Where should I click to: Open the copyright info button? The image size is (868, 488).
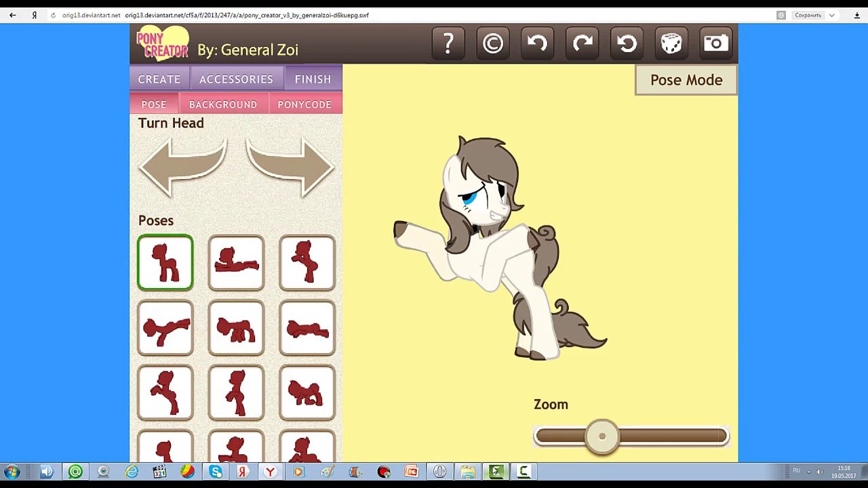tap(493, 44)
